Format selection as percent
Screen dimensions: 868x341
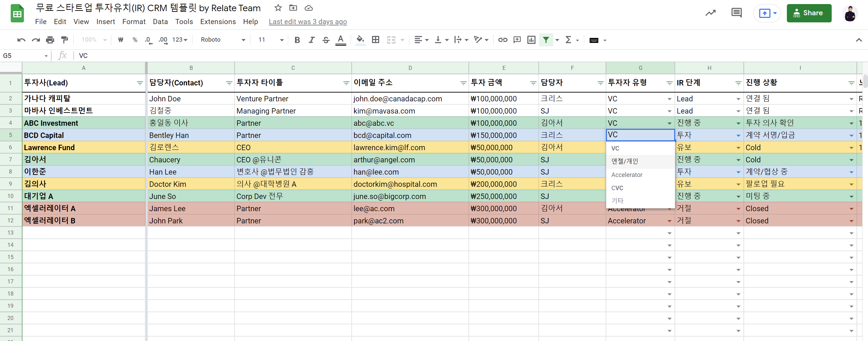(x=135, y=40)
